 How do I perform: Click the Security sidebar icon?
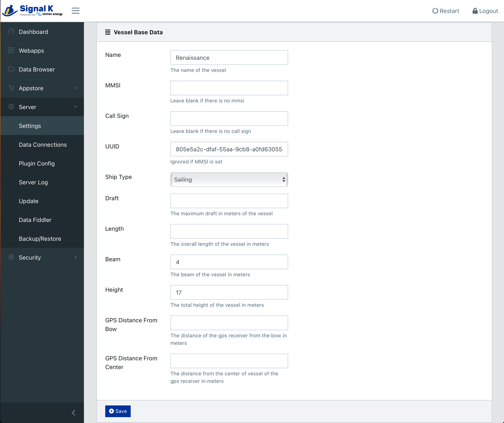pyautogui.click(x=11, y=257)
